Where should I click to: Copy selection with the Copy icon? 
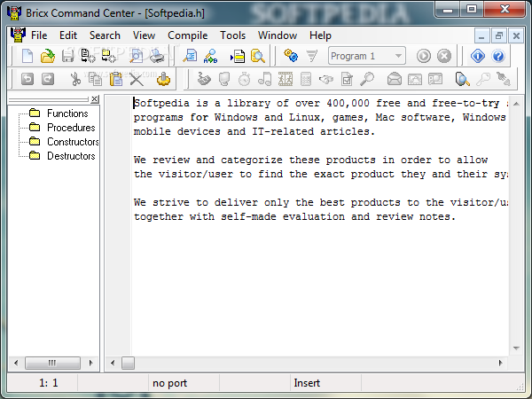coord(96,80)
